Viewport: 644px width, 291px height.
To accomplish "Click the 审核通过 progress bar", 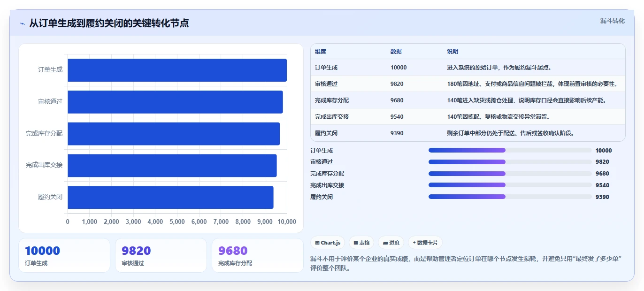I will [510, 162].
